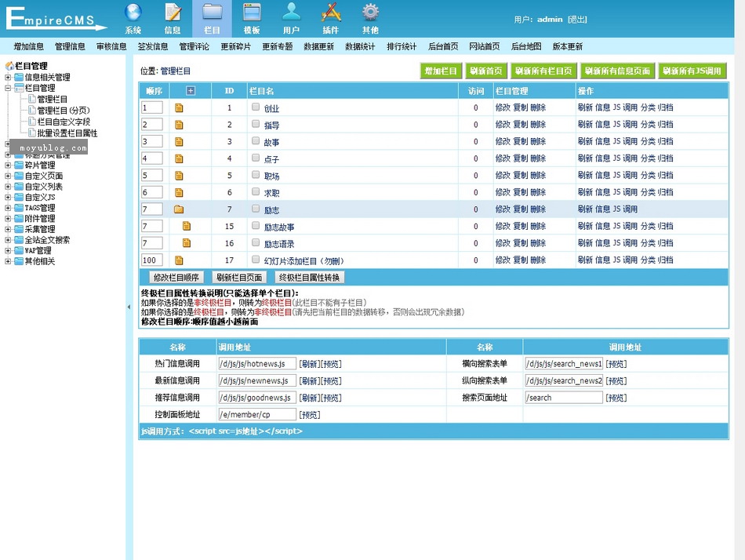Screen dimensions: 745x560
Task: Click the green 刷新所有栏目页 button
Action: tap(543, 71)
